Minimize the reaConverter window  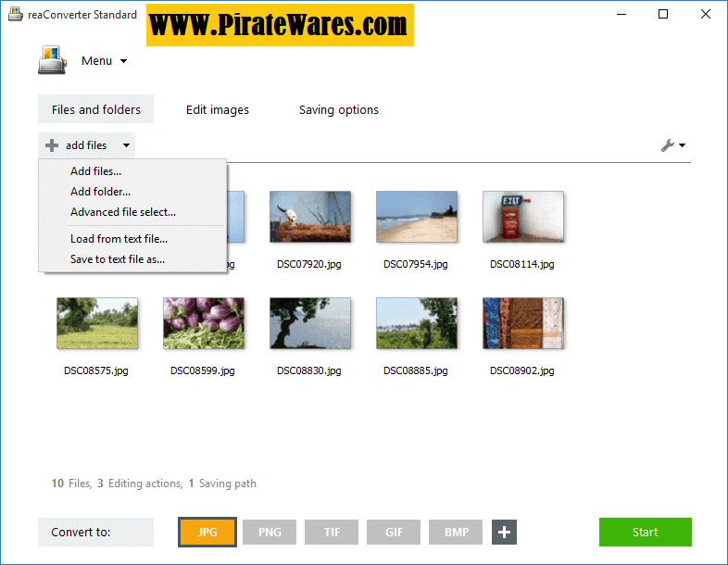(621, 15)
